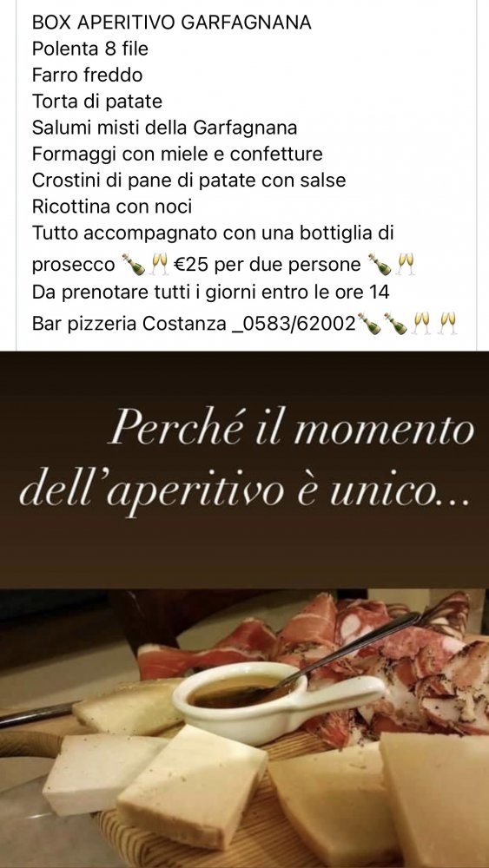Click the "€25 per due persone" text
The width and height of the screenshot is (489, 868).
268,265
